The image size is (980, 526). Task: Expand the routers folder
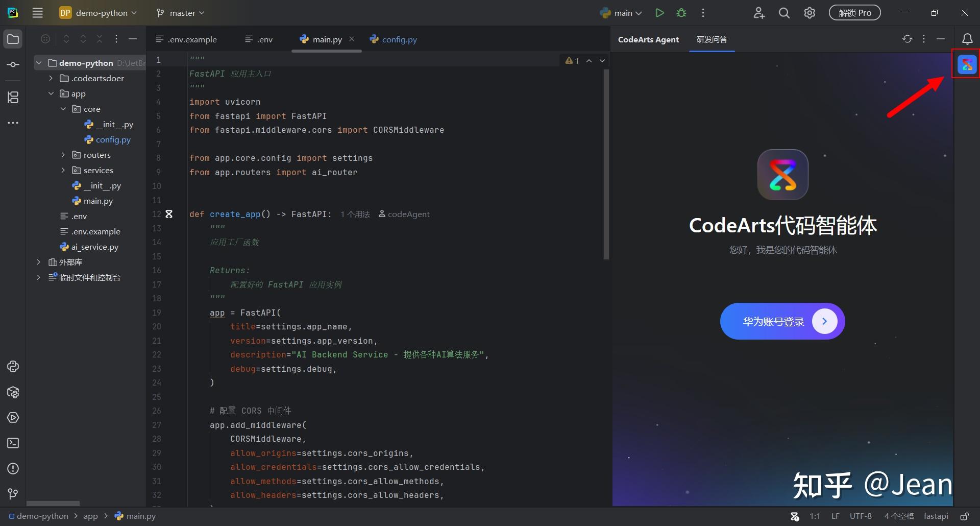pos(63,155)
